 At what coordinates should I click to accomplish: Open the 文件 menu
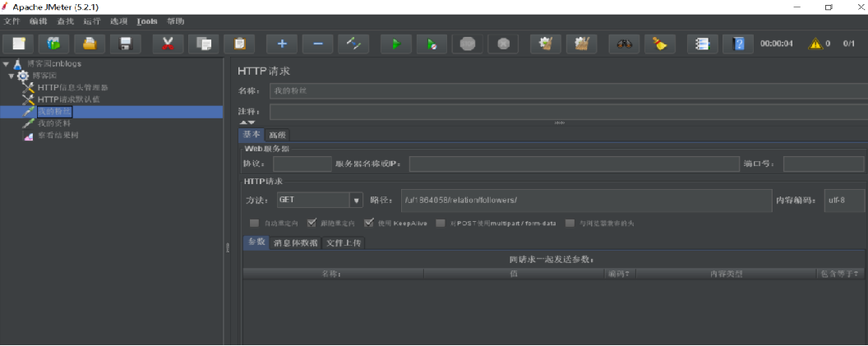[x=12, y=21]
